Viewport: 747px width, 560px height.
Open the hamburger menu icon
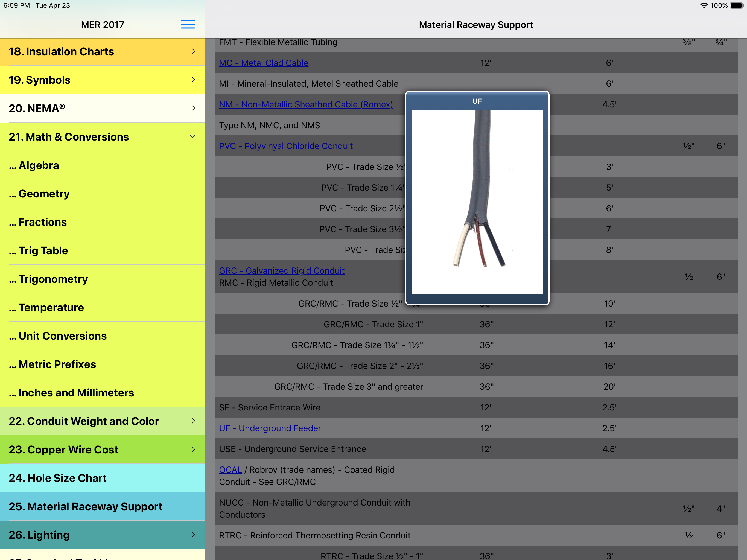[x=188, y=24]
